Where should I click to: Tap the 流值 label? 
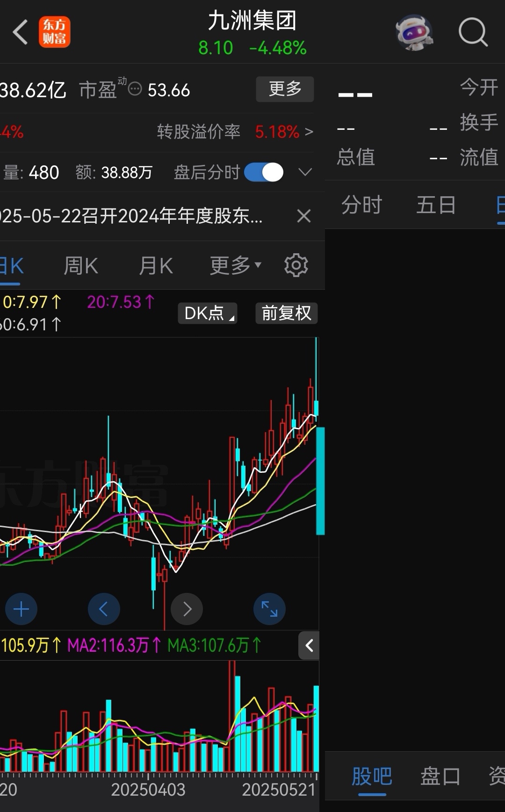[479, 157]
